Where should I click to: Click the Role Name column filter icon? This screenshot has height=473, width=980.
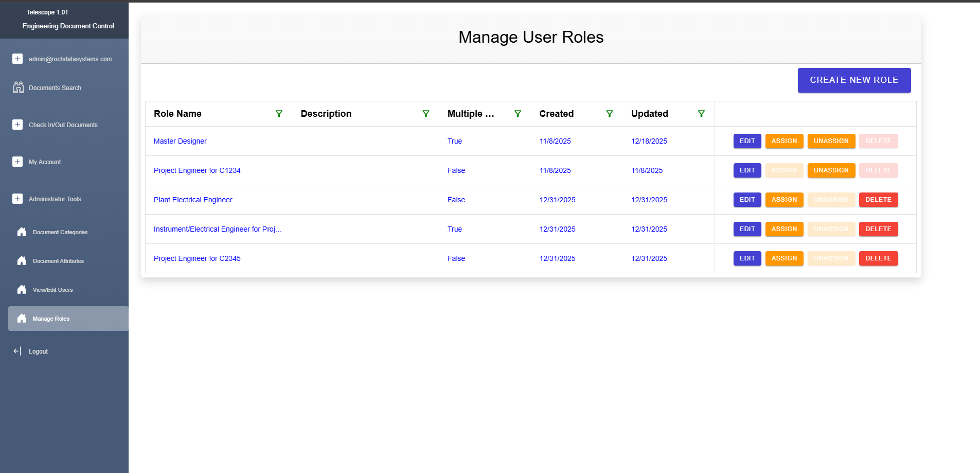click(279, 114)
